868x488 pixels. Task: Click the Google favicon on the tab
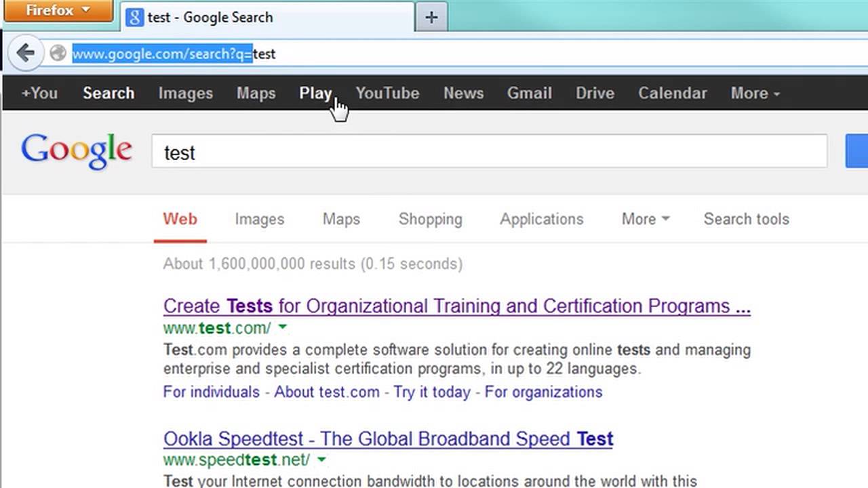pyautogui.click(x=135, y=18)
